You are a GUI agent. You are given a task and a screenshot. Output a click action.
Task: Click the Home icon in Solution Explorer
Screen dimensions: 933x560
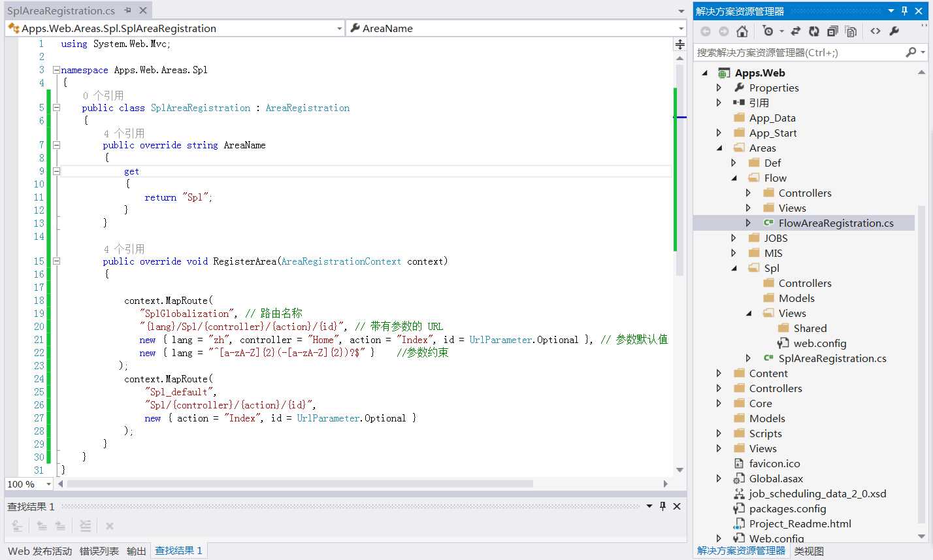[742, 31]
